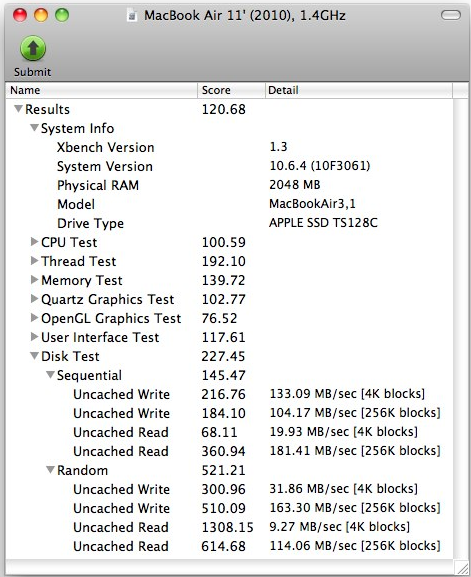This screenshot has width=471, height=577.
Task: Select the Xbench Version row
Action: pos(229,147)
